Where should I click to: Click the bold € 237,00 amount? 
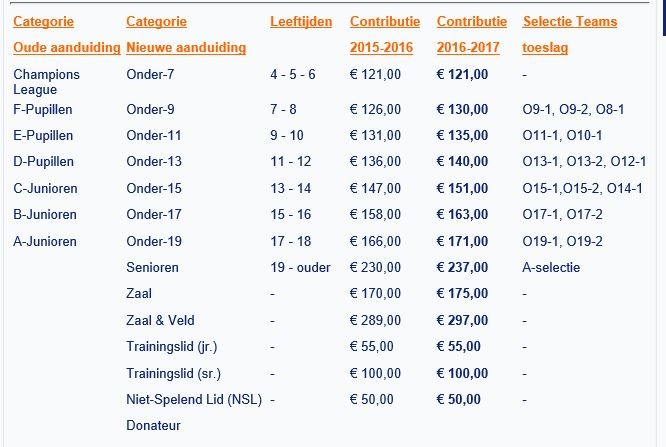coord(463,267)
